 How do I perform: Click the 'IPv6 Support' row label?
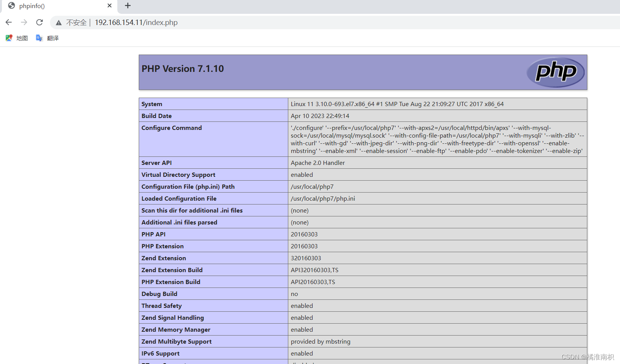pyautogui.click(x=160, y=354)
